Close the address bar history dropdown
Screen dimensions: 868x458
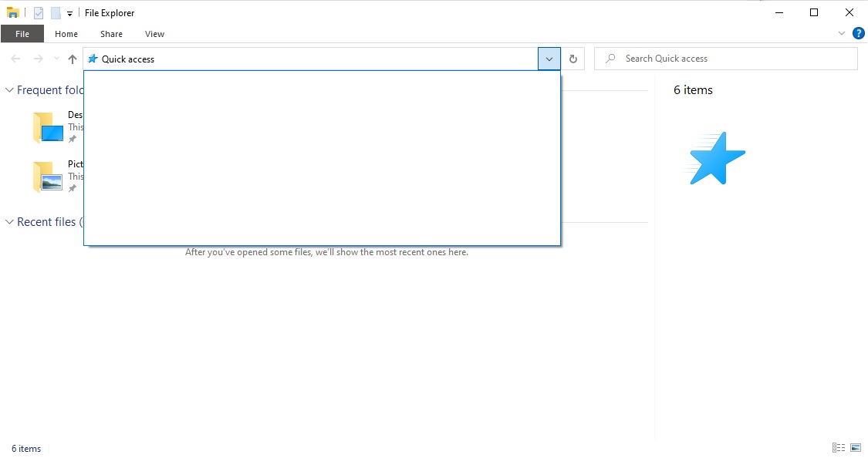[x=549, y=59]
